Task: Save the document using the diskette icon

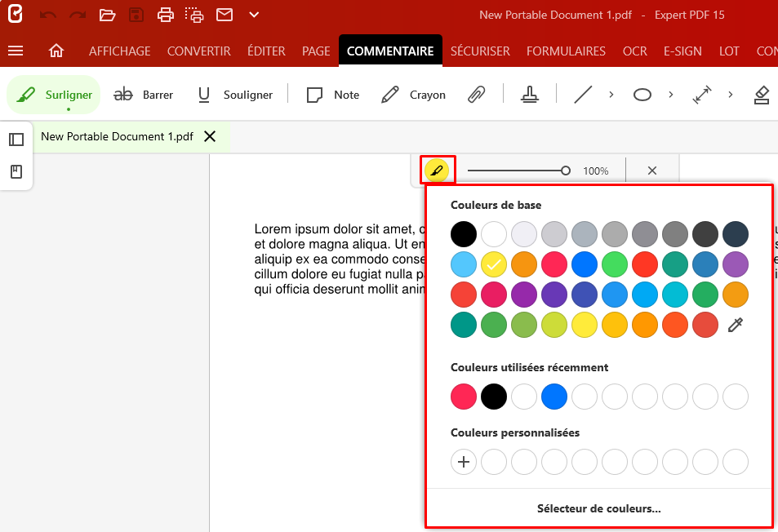Action: click(136, 15)
